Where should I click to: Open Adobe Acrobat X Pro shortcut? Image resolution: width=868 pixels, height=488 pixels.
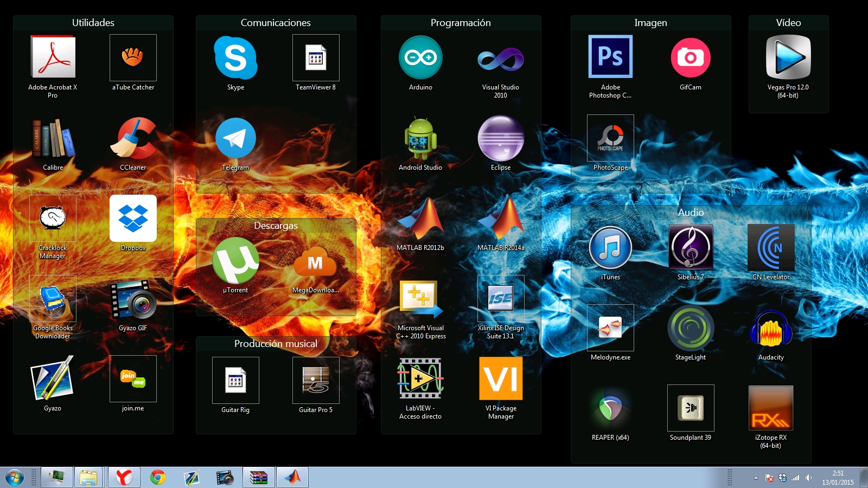click(53, 57)
